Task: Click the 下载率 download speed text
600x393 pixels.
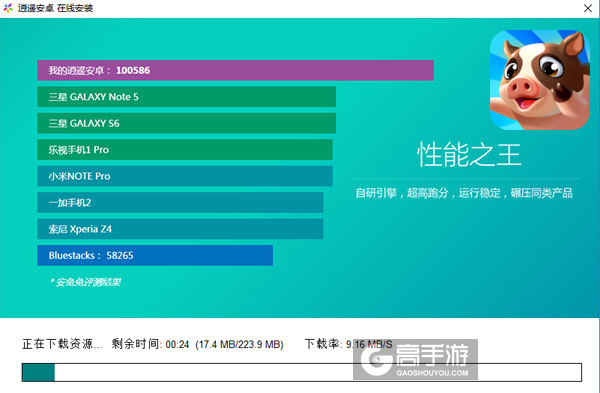Action: click(349, 344)
